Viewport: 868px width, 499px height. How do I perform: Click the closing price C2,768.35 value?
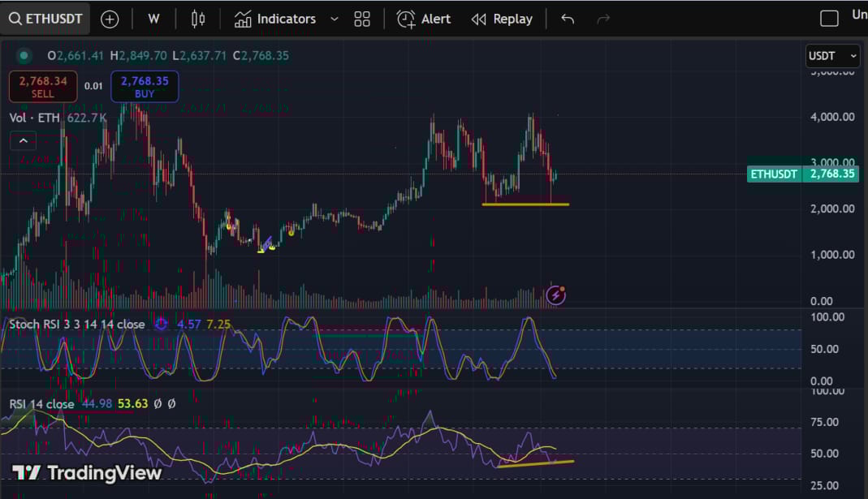coord(261,55)
